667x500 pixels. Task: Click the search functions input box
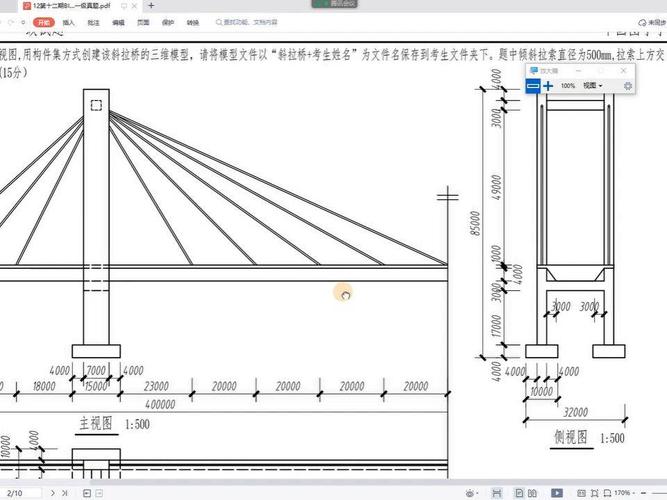pos(250,21)
